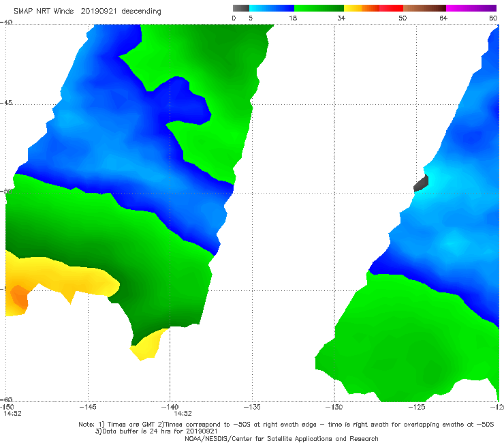Click the orange high-wind patch on the map

(20, 296)
